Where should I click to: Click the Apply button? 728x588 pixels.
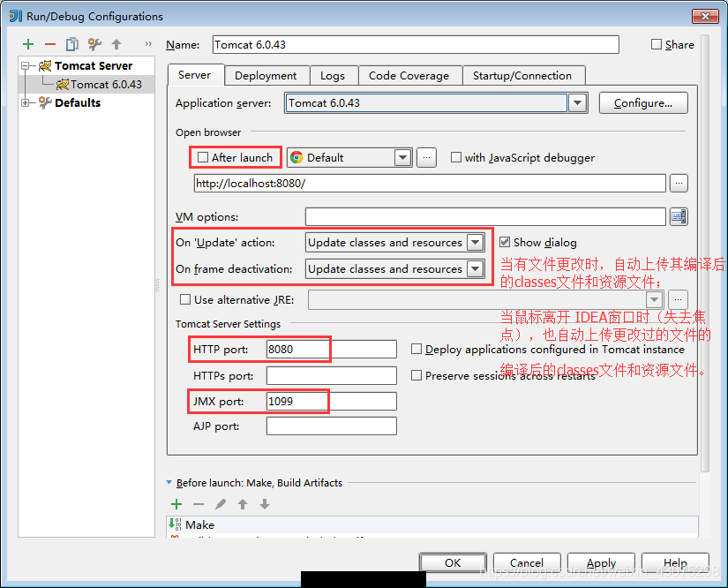coord(601,563)
